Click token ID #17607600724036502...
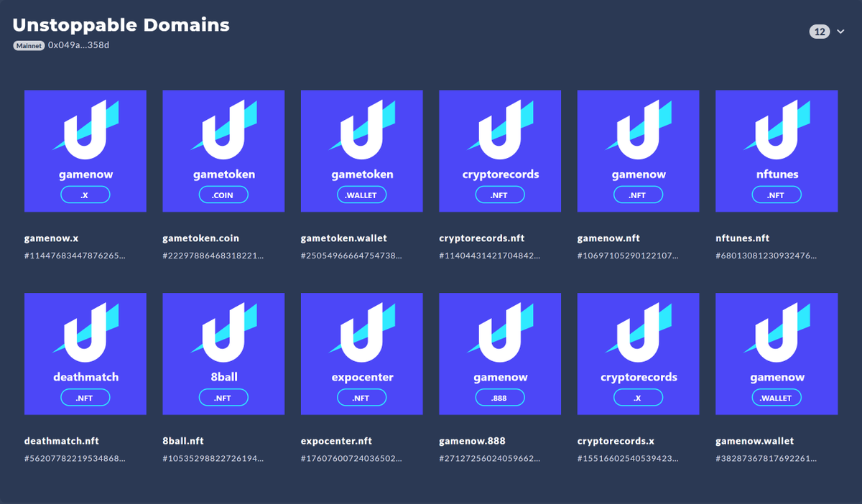This screenshot has width=862, height=504. [351, 458]
